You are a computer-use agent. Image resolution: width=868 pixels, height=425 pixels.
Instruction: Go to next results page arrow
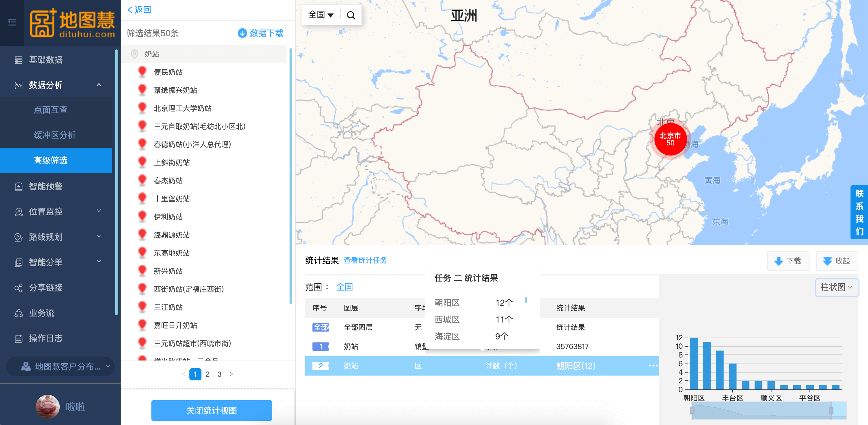232,374
